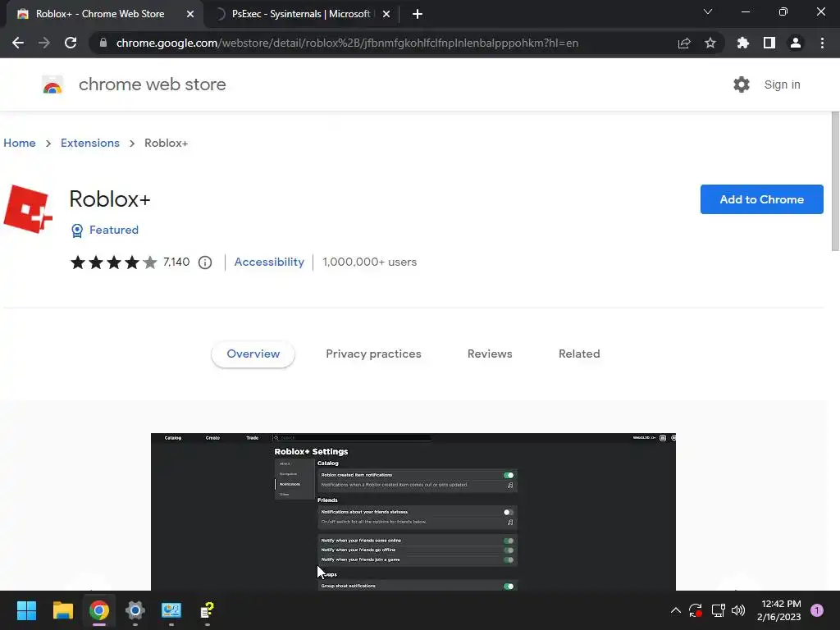Open File Explorer from the taskbar
Screen dimensions: 840x630
[62, 610]
